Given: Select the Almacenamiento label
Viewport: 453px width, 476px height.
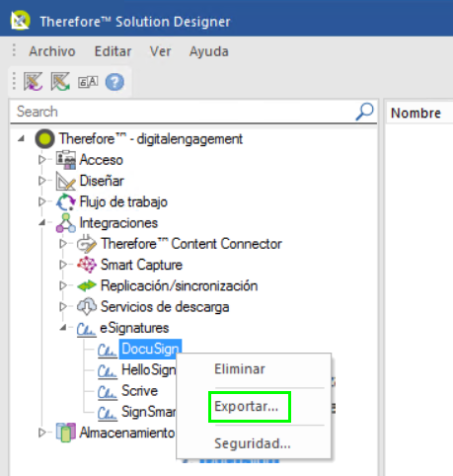Looking at the screenshot, I should pyautogui.click(x=127, y=433).
